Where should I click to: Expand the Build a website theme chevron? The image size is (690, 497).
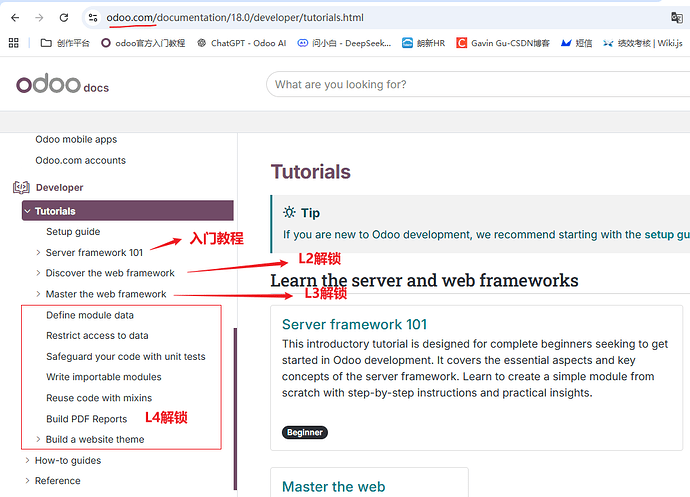pyautogui.click(x=38, y=439)
